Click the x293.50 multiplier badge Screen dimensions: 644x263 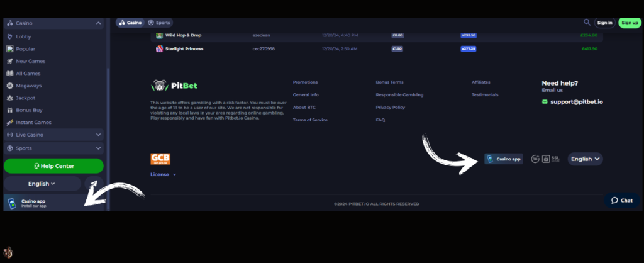click(468, 35)
